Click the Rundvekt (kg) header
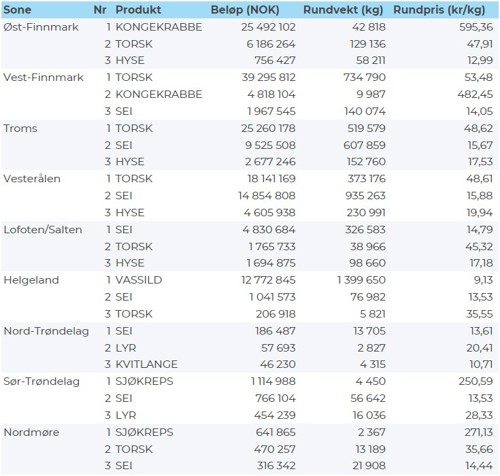This screenshot has width=500, height=476. pyautogui.click(x=343, y=10)
